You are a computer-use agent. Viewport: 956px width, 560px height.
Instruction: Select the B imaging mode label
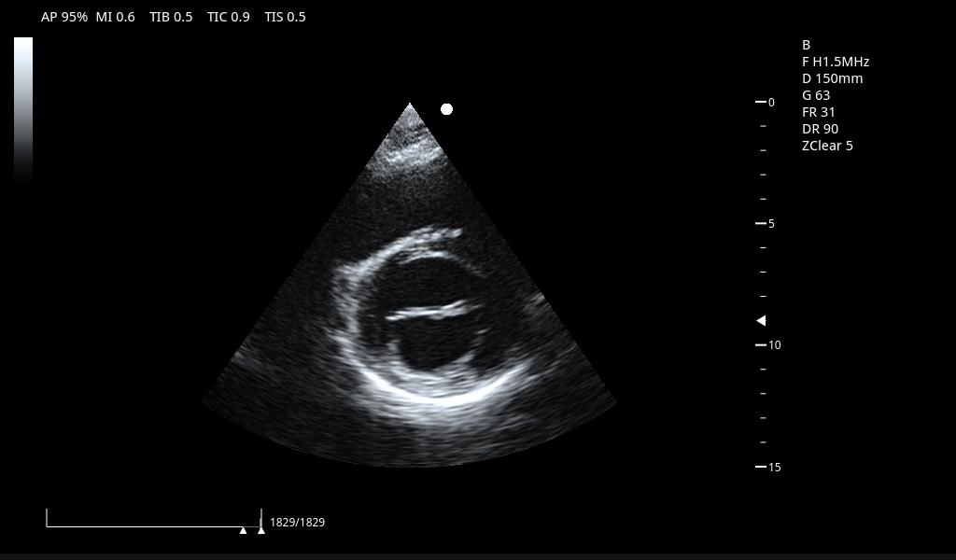(806, 45)
